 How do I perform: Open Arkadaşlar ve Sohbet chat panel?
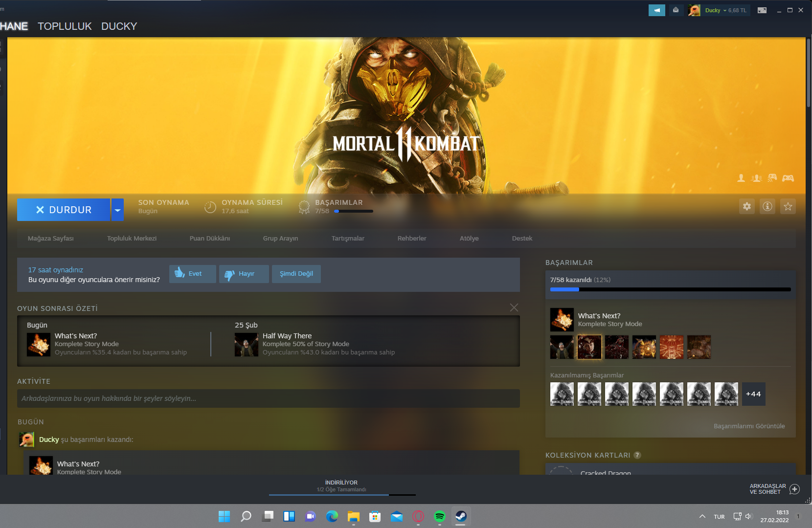[774, 489]
